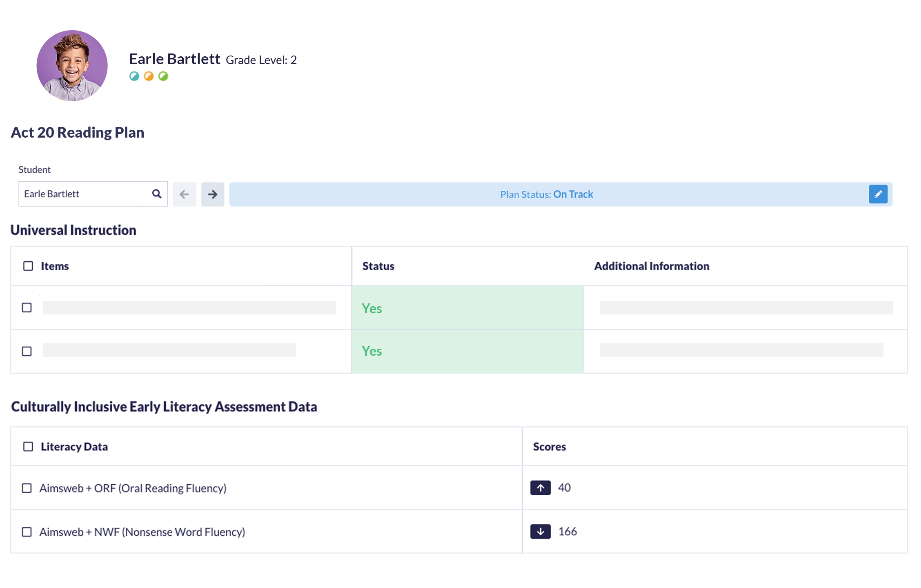Click the Earle Bartlett student input field
The width and height of the screenshot is (921, 588).
tap(82, 194)
